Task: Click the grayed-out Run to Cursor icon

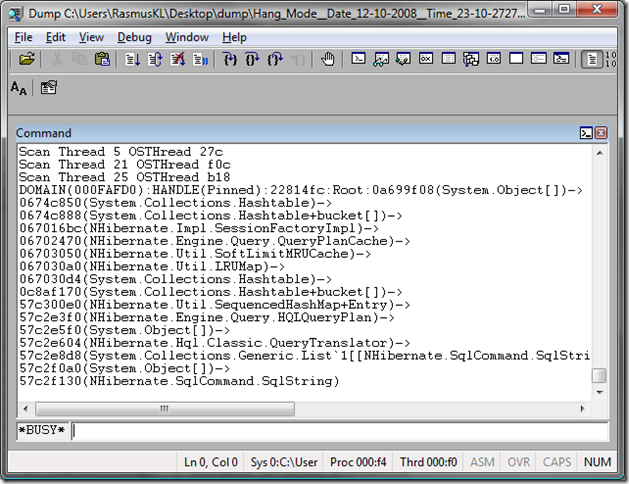Action: 298,59
